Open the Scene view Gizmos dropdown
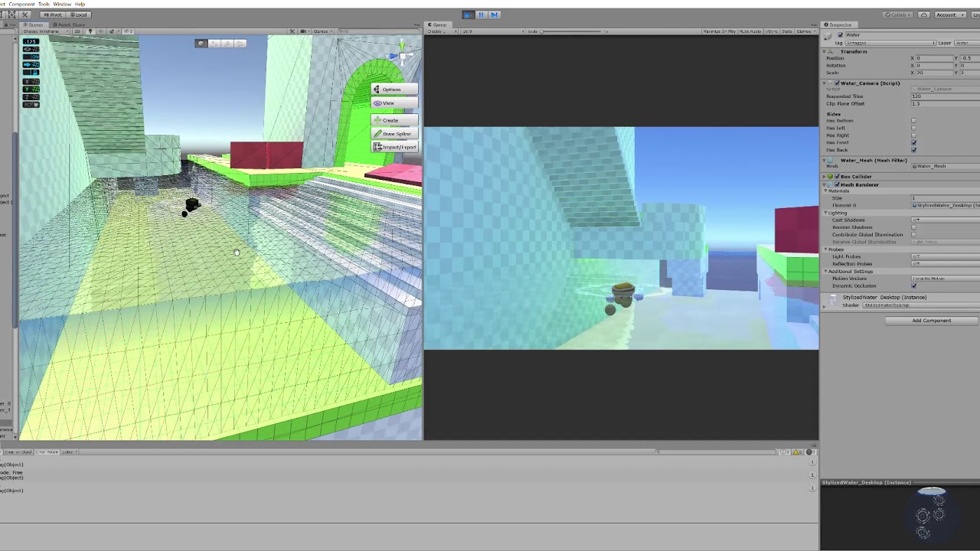 pos(322,31)
